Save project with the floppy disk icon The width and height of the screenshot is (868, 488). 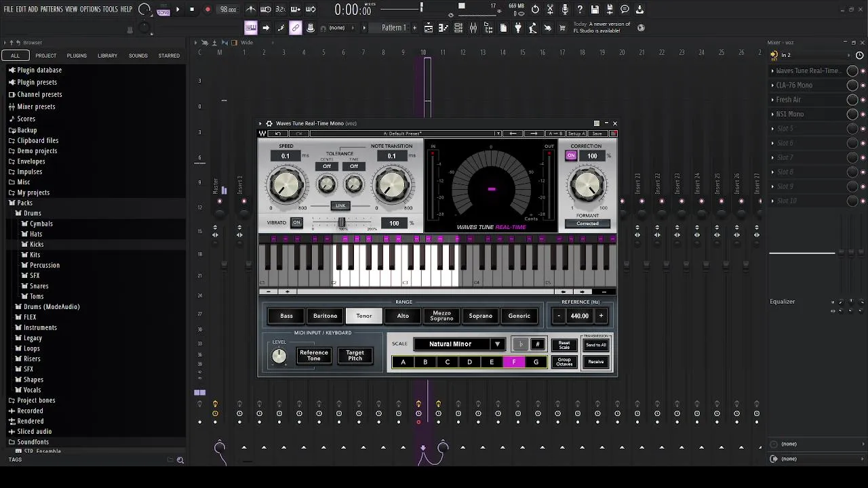[595, 9]
